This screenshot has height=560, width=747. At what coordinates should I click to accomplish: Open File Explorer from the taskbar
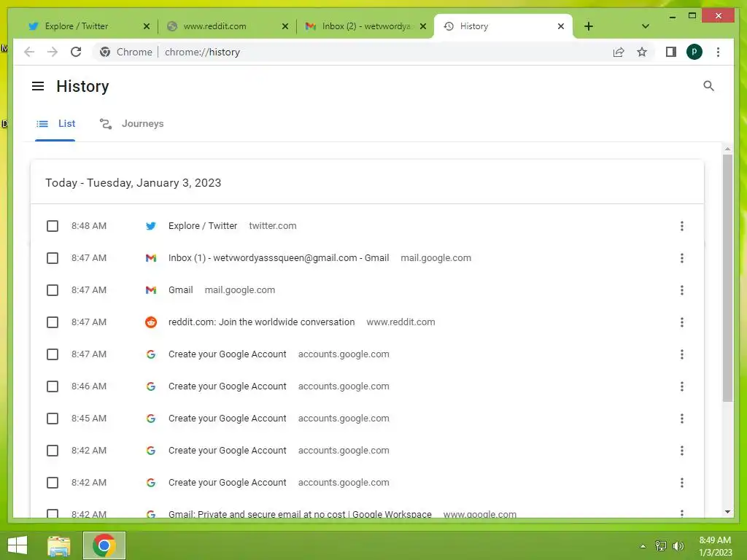59,545
